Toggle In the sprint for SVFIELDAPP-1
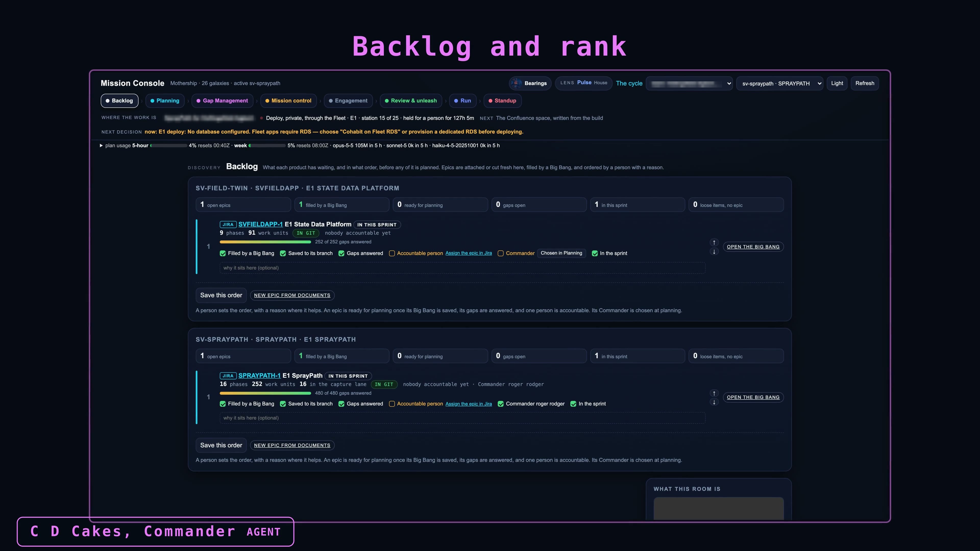 [x=595, y=254]
